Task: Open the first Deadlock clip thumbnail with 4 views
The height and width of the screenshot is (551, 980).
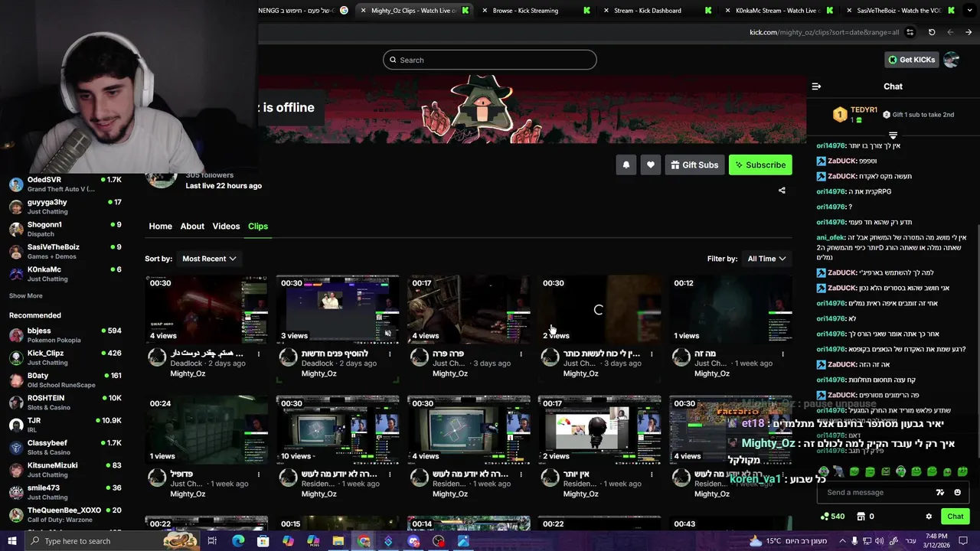Action: [207, 309]
